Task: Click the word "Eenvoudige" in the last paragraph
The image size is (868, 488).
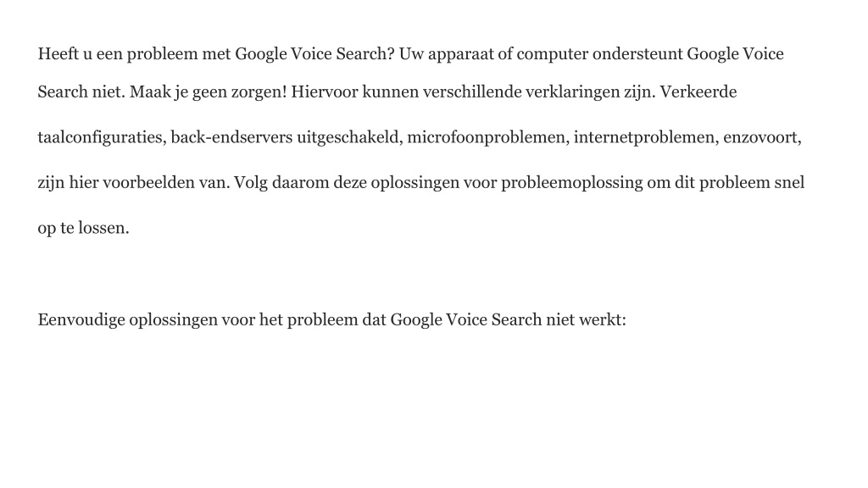Action: (x=81, y=320)
